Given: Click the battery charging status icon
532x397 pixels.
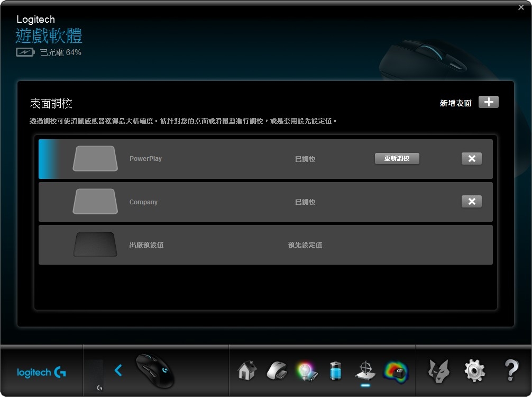Looking at the screenshot, I should pos(25,52).
